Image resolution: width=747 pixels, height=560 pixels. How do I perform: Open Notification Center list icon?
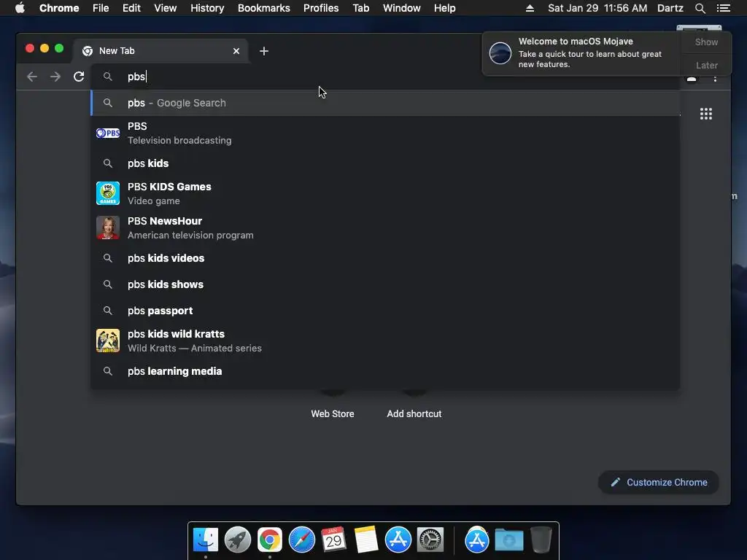pyautogui.click(x=723, y=8)
